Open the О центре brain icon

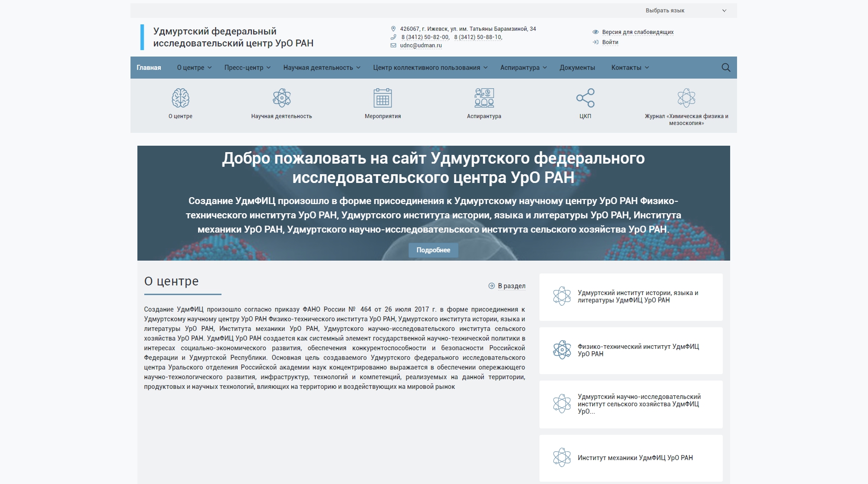(180, 98)
